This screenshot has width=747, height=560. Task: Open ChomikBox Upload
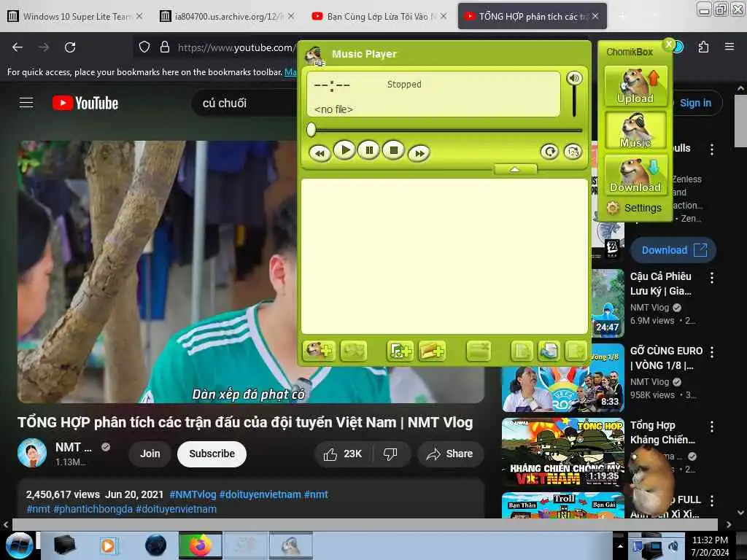click(635, 86)
